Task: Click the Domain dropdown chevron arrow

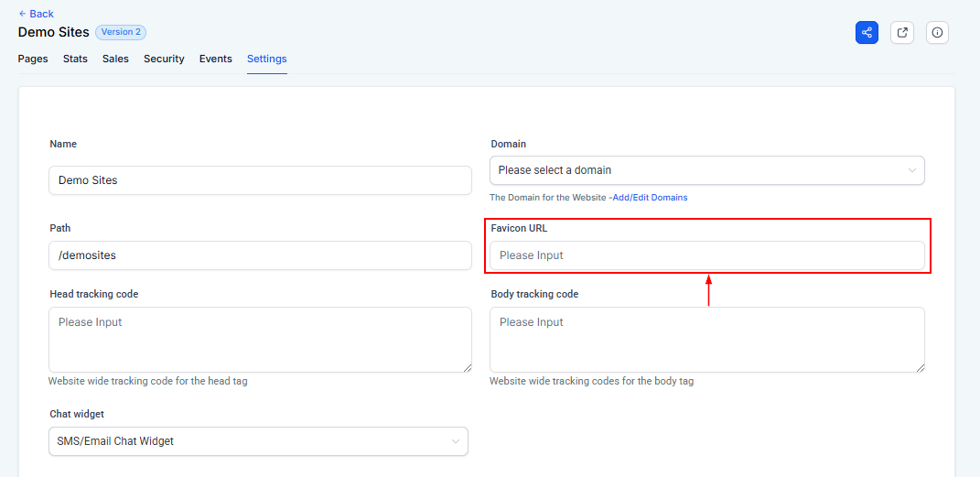Action: pos(911,170)
